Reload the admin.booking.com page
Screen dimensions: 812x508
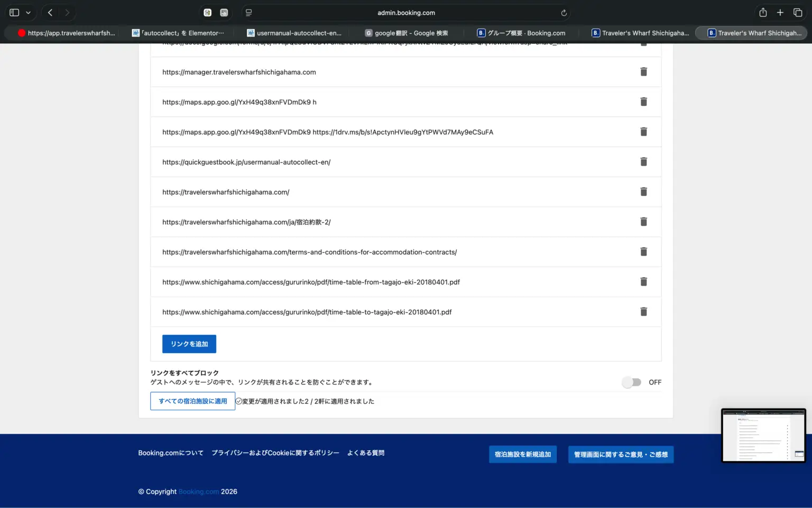564,13
